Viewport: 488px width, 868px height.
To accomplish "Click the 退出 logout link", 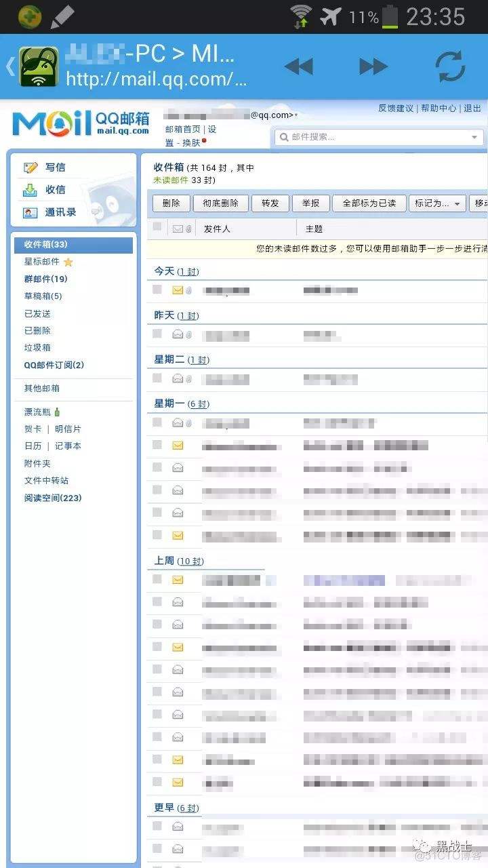I will (x=473, y=108).
